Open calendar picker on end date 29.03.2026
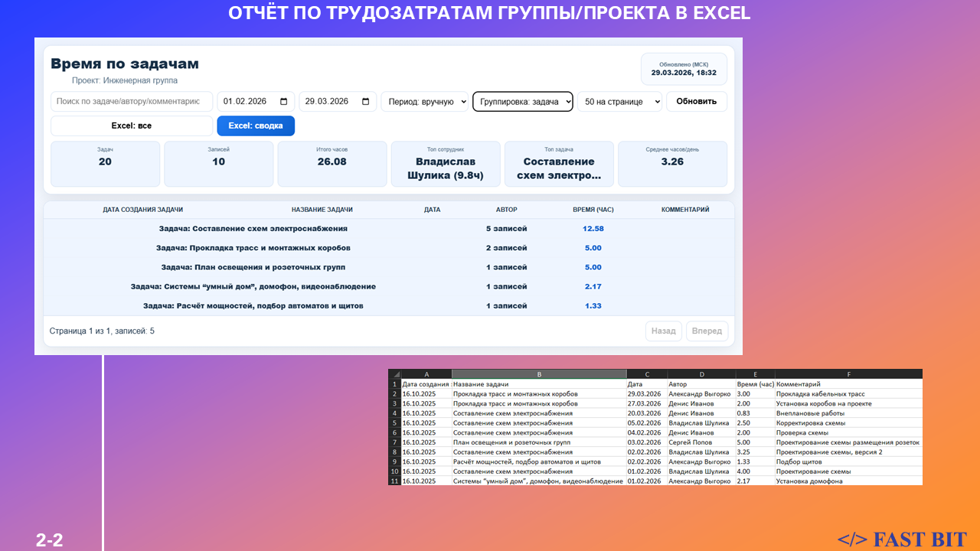The image size is (980, 551). [366, 102]
